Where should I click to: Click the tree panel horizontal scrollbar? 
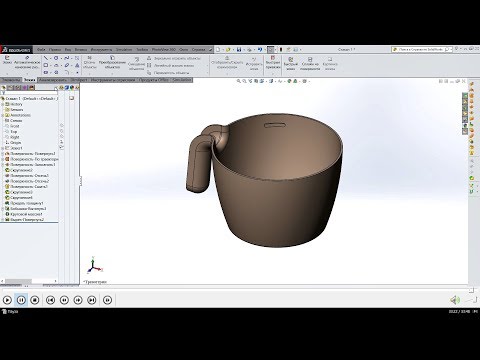[x=18, y=281]
